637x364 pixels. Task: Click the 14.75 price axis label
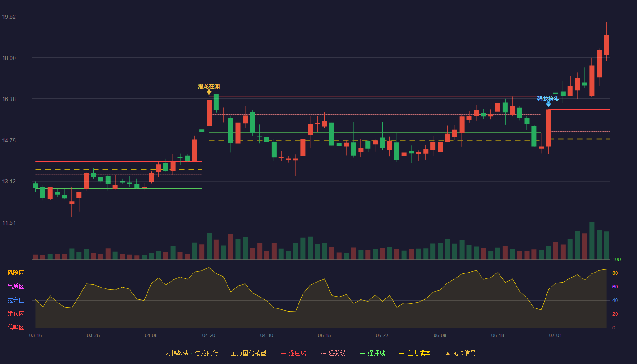[x=9, y=140]
